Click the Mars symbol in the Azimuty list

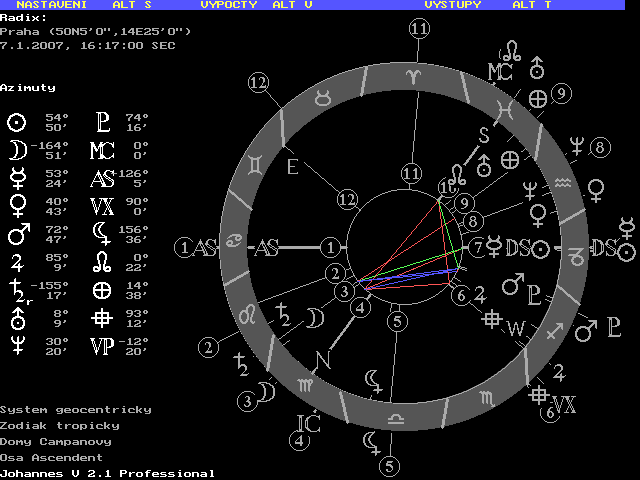tap(16, 236)
